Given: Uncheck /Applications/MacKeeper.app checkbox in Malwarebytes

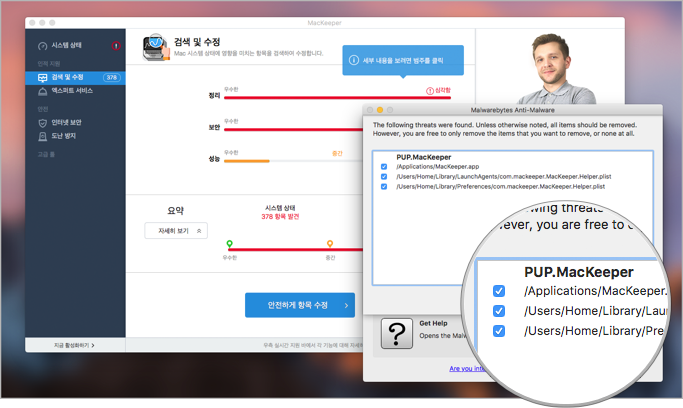Looking at the screenshot, I should click(x=384, y=167).
